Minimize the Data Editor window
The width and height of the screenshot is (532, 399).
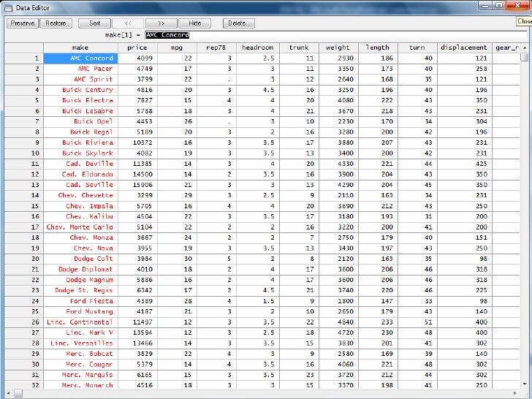click(x=486, y=5)
